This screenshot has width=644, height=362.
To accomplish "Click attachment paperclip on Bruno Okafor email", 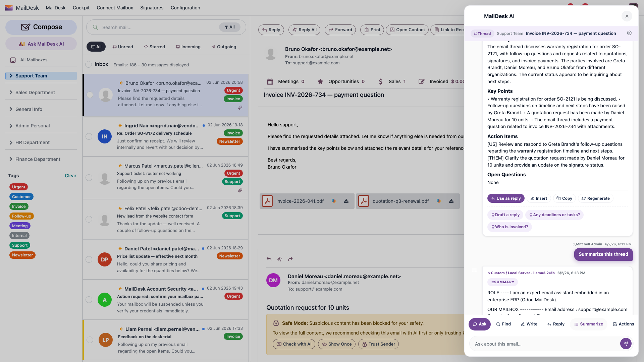I will click(x=240, y=108).
